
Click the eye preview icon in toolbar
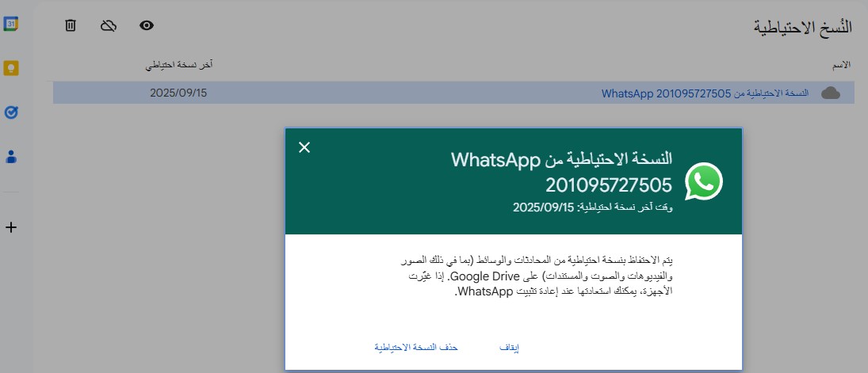(x=147, y=25)
